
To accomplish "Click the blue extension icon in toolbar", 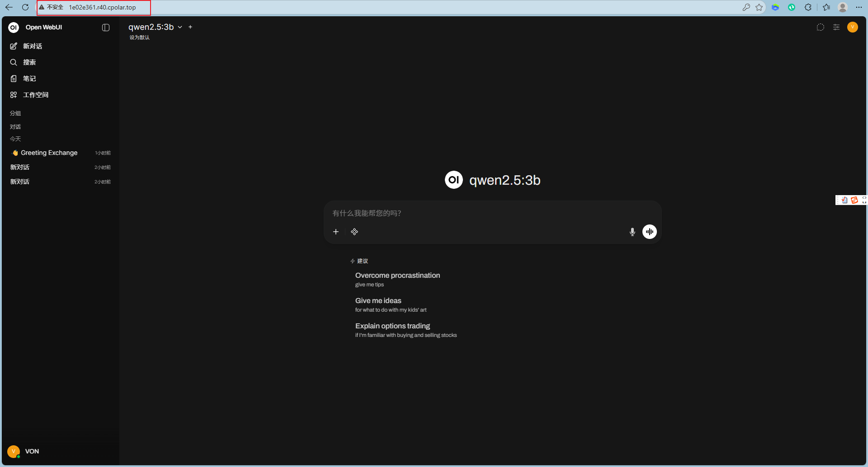I will [775, 7].
